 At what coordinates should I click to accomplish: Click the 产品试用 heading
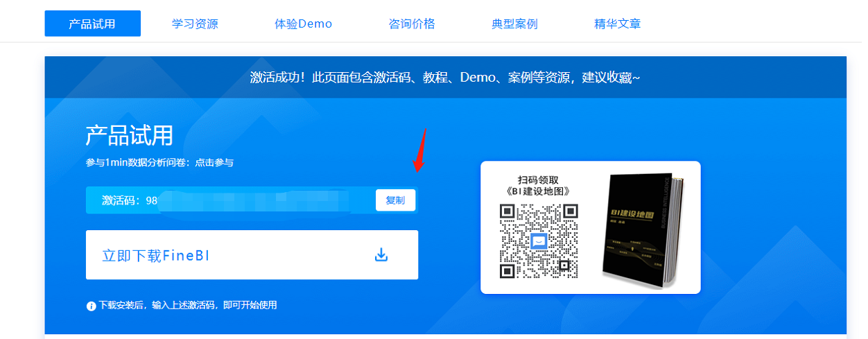129,135
